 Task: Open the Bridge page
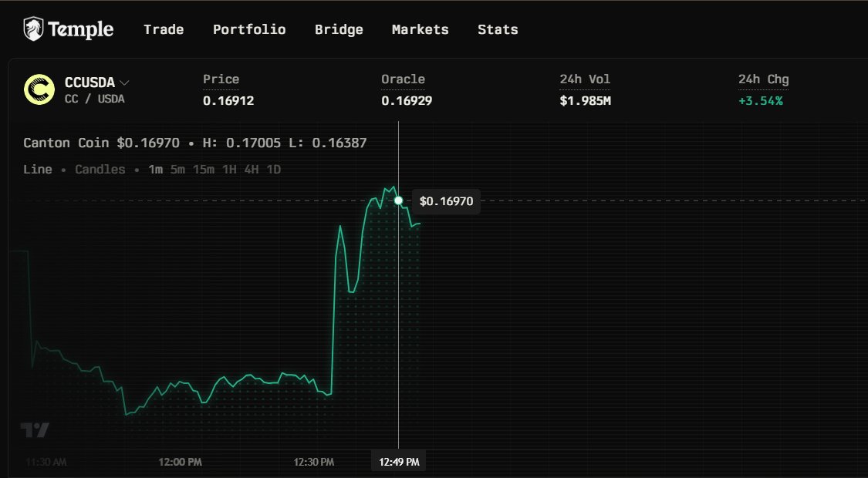(x=339, y=29)
